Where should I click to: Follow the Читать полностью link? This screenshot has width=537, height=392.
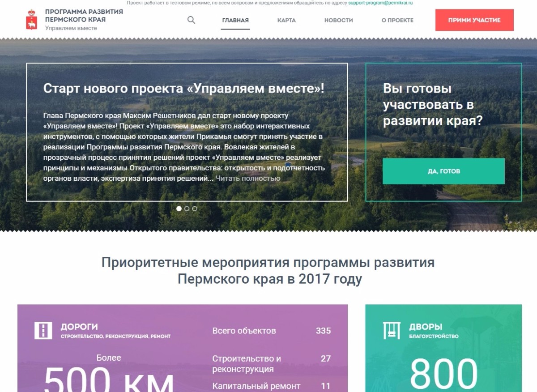click(248, 179)
